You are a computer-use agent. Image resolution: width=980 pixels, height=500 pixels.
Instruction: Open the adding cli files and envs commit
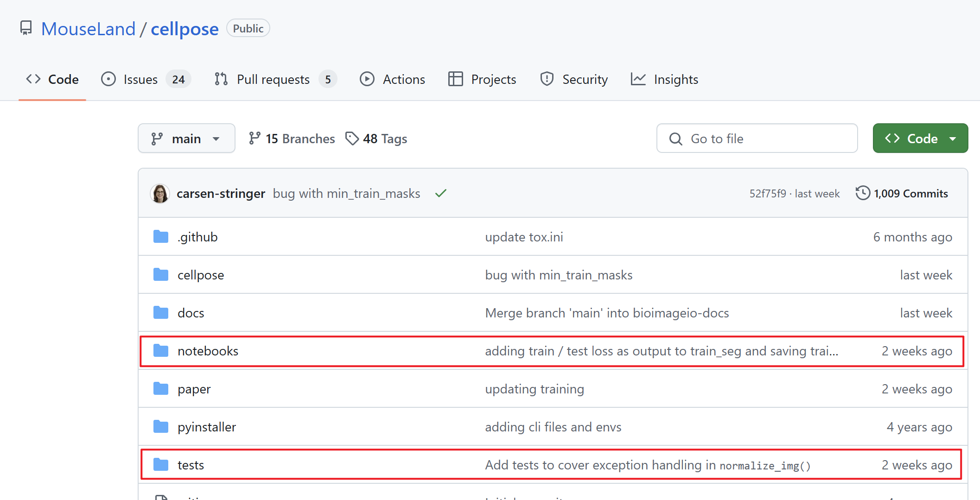(x=553, y=427)
